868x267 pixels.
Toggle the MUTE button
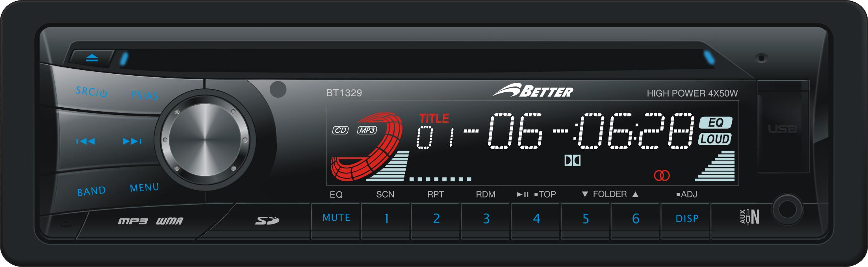click(x=336, y=218)
